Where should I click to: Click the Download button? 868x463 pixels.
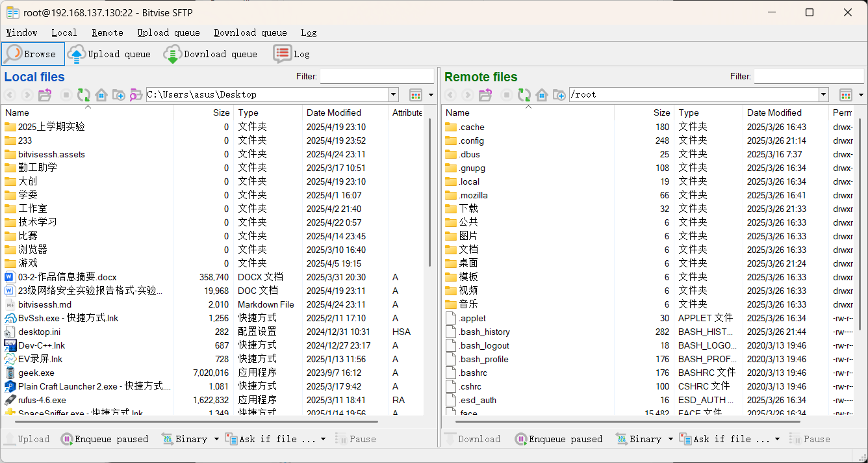(472, 439)
